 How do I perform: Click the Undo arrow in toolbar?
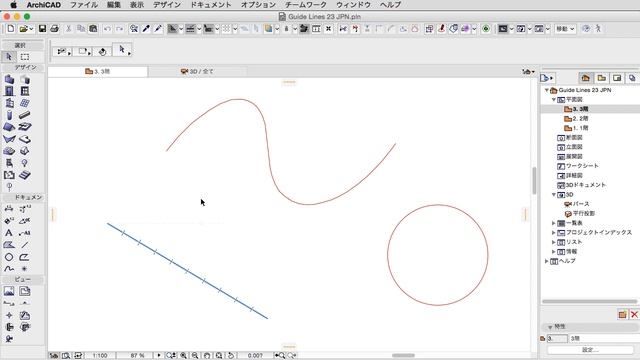click(107, 29)
